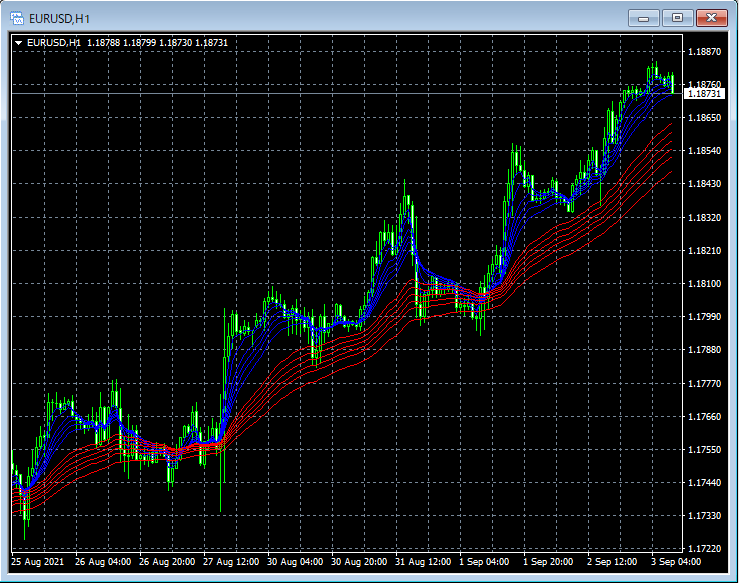
Task: Close the EURUSD,H1 chart window
Action: pos(711,18)
